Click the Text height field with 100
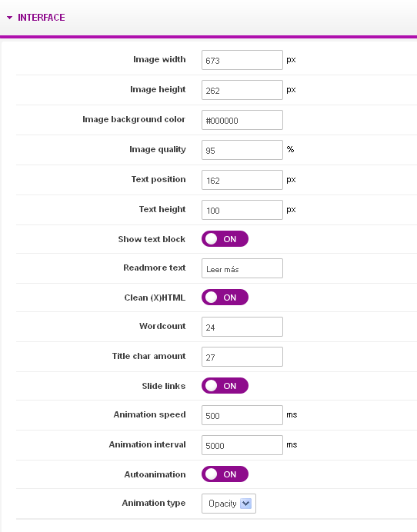The width and height of the screenshot is (417, 532). [x=242, y=210]
